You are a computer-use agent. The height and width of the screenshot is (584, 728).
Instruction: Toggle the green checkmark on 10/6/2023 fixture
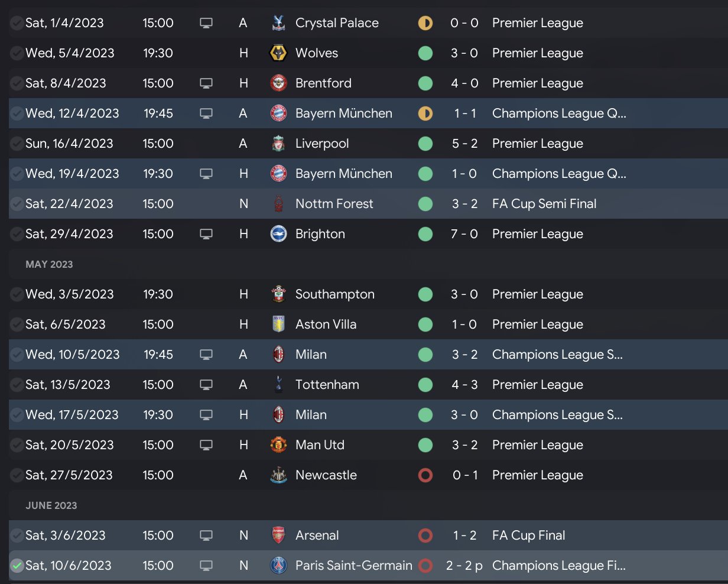[x=17, y=566]
